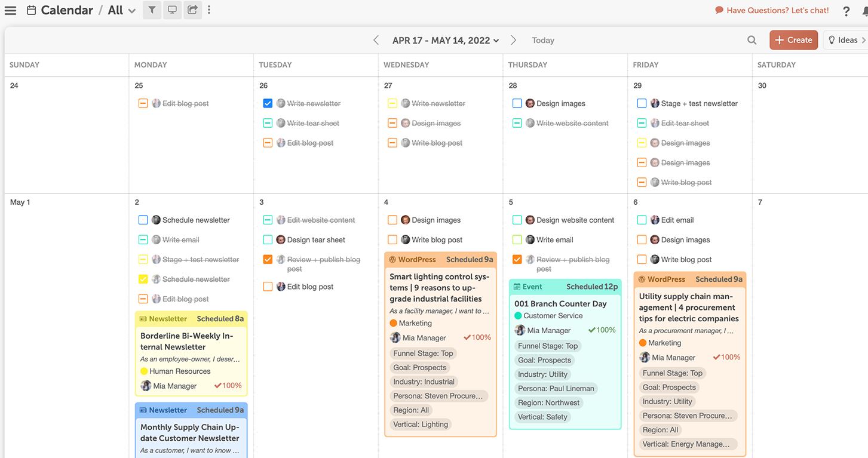The width and height of the screenshot is (868, 458).
Task: Click the question mark help icon
Action: coord(846,11)
